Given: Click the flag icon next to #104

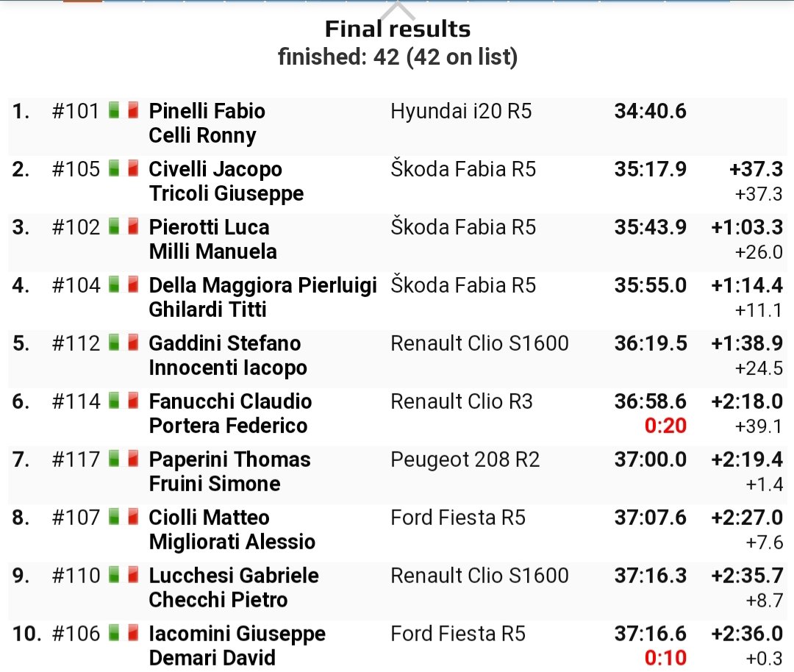Looking at the screenshot, I should 124,285.
